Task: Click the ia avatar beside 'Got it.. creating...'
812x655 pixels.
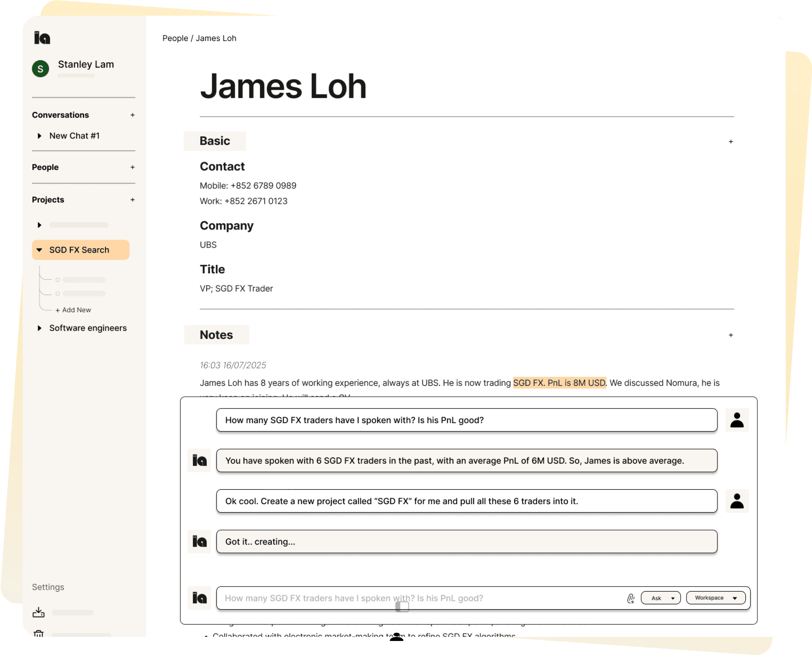Action: click(x=199, y=541)
